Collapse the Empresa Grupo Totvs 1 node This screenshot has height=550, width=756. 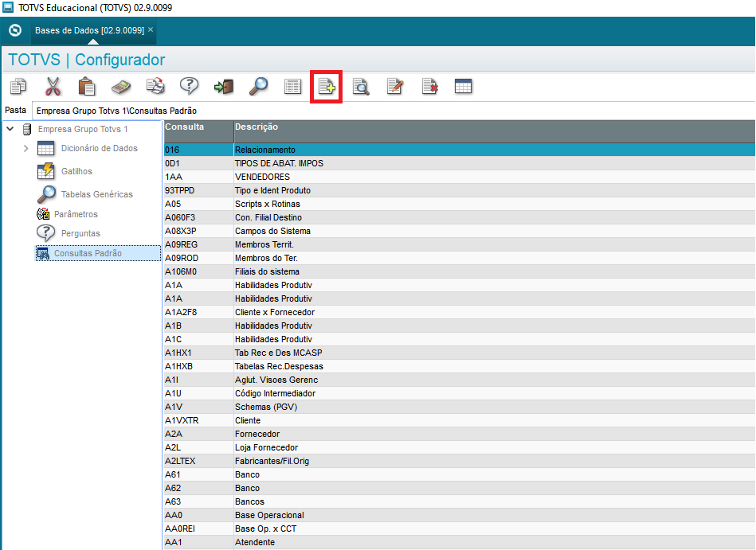click(10, 129)
